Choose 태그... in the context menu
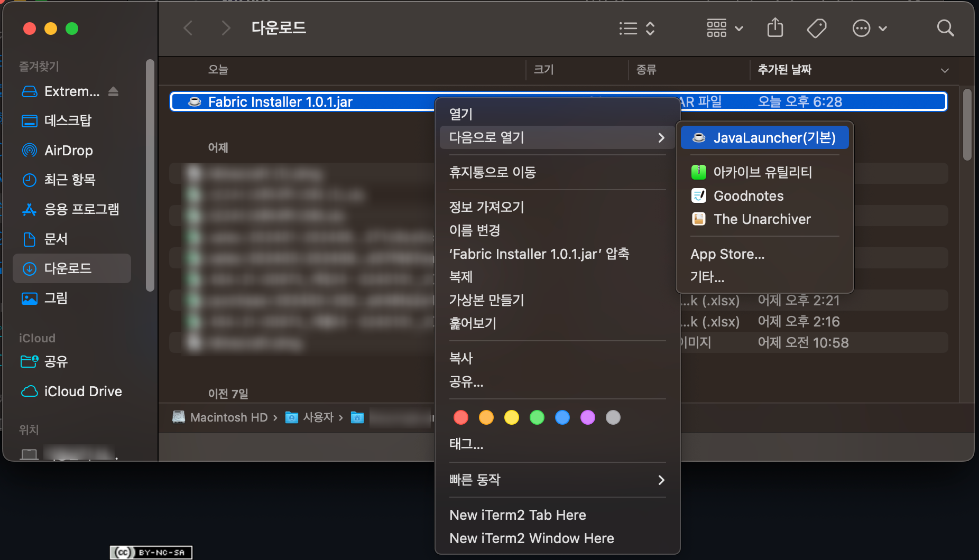979x560 pixels. point(558,444)
